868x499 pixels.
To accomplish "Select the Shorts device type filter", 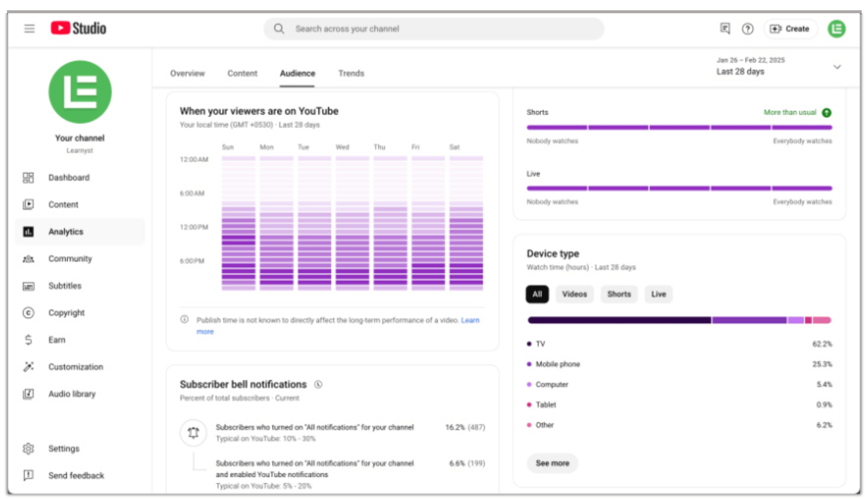I will [x=619, y=294].
